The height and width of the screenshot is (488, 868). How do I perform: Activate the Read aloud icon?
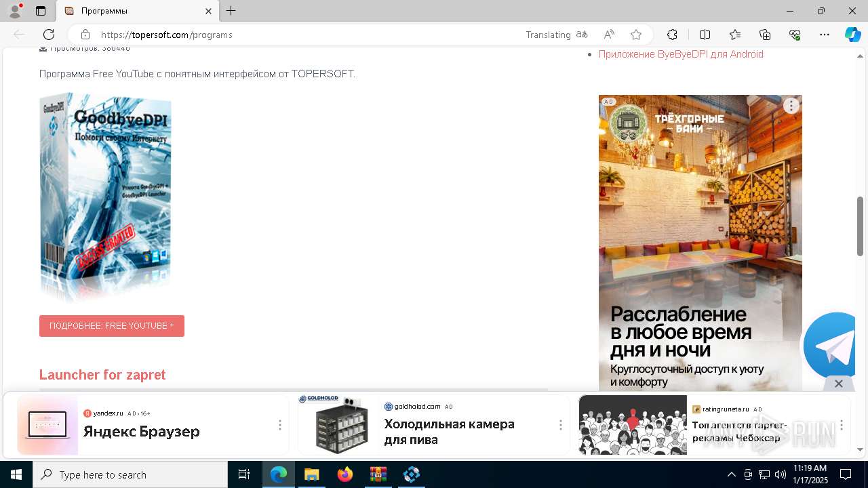click(609, 35)
